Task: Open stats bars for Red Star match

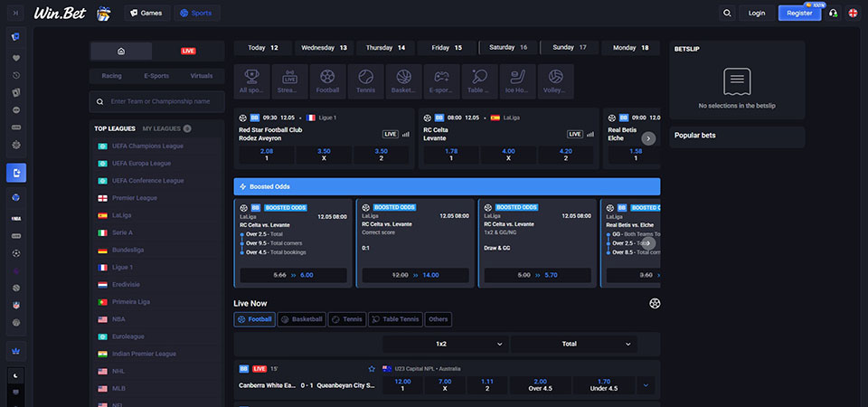Action: pos(406,134)
